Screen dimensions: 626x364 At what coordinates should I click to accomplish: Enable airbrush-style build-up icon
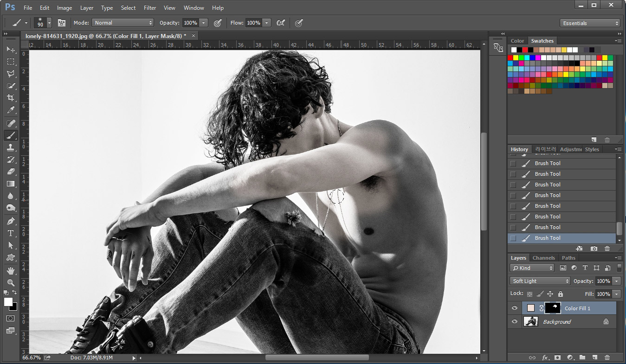coord(280,23)
